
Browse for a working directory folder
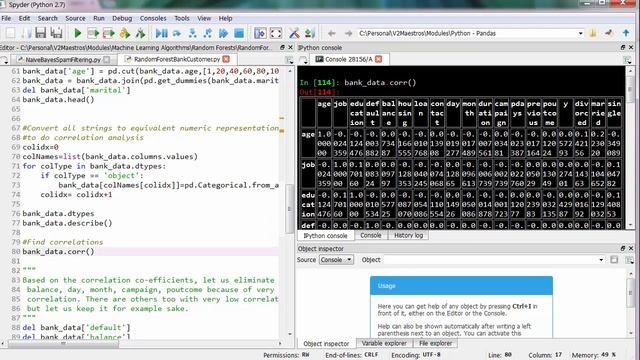point(593,33)
